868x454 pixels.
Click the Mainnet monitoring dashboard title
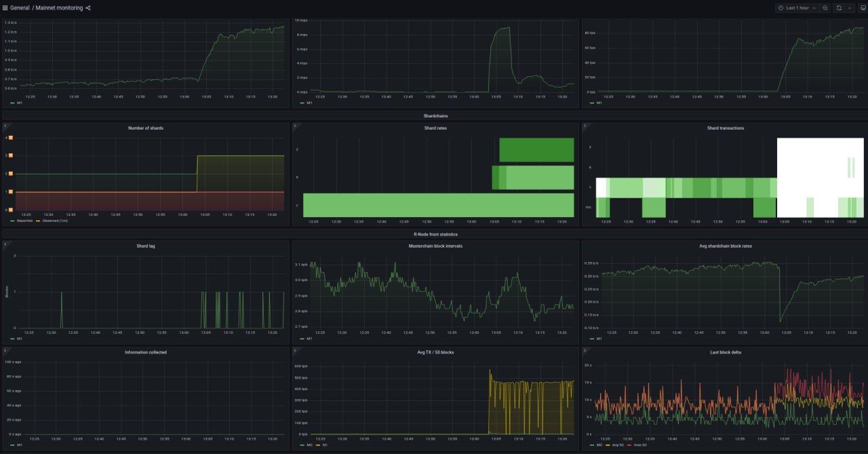click(60, 8)
